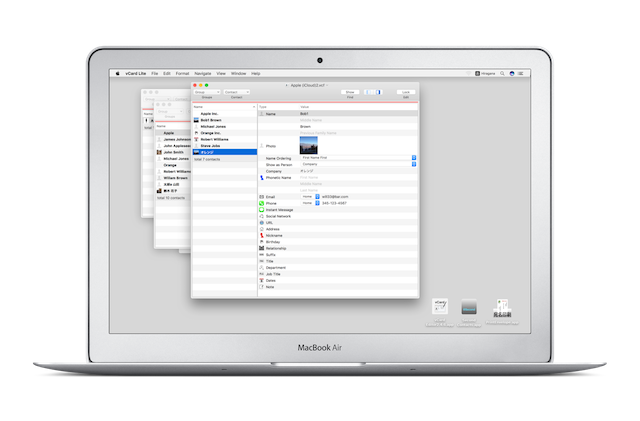Viewport: 640px width, 421px height.
Task: Open Siri from the menu bar
Action: [512, 74]
